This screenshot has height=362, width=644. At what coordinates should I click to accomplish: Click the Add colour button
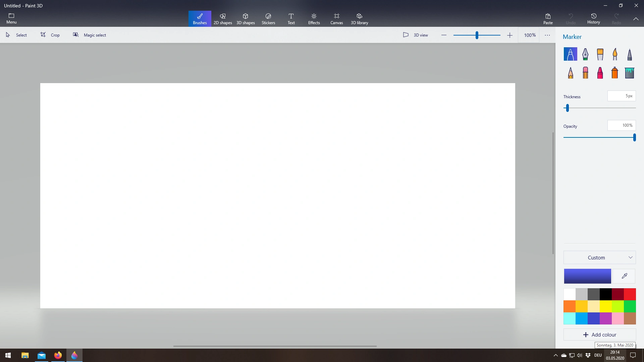(599, 335)
